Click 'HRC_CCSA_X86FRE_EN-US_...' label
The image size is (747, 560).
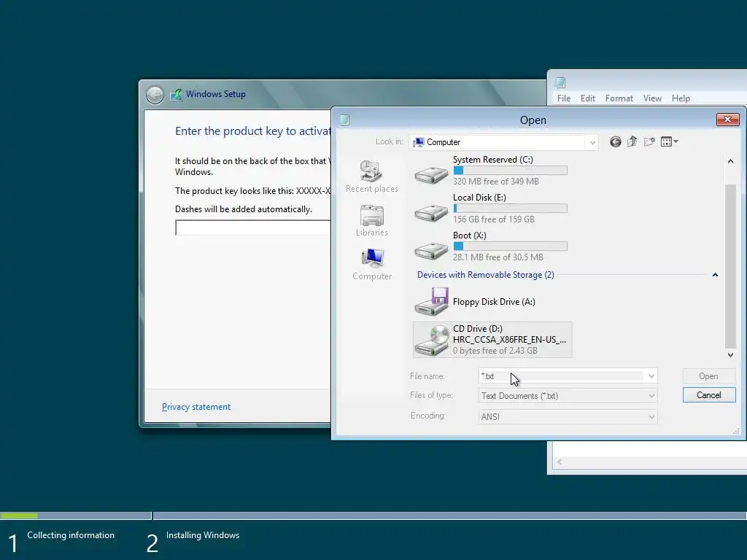pyautogui.click(x=509, y=340)
